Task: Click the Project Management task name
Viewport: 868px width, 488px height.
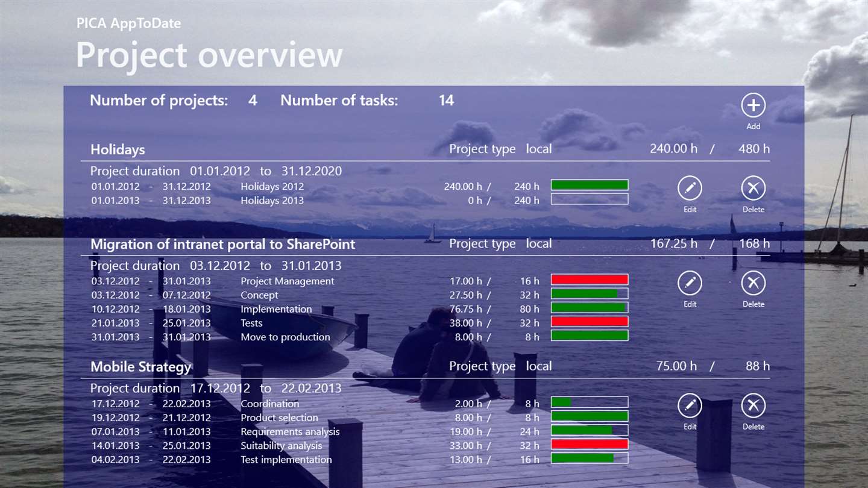Action: [287, 281]
